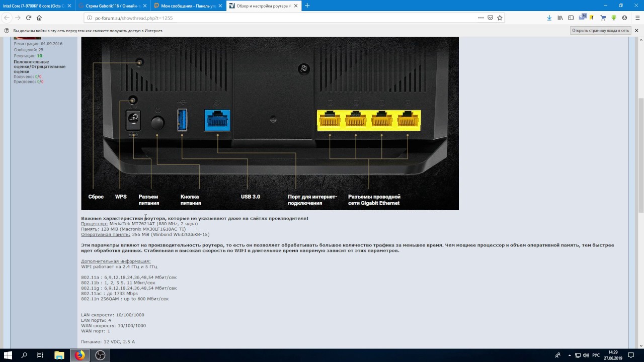644x362 pixels.
Task: Click the WAN порт: 1 line
Action: coord(96,331)
